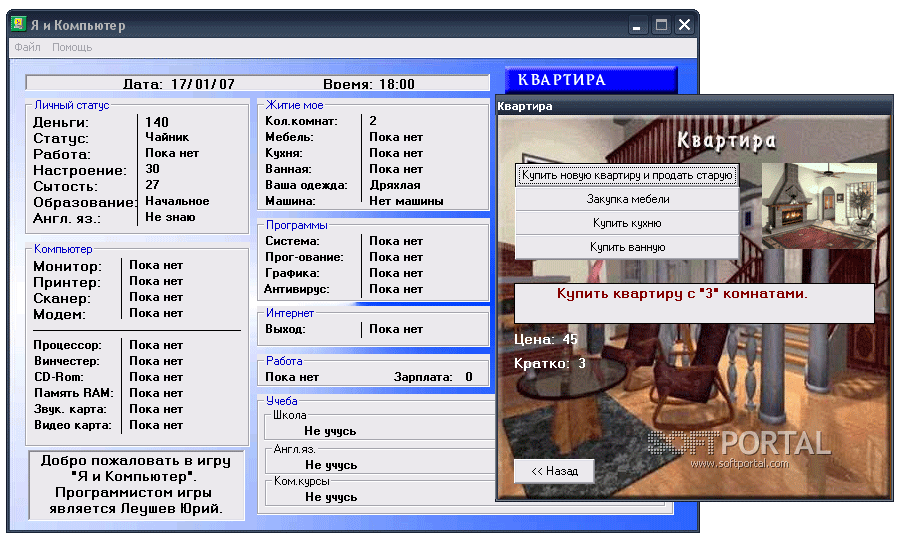Click the Графика label
Screen dimensions: 905x541
[x=292, y=274]
